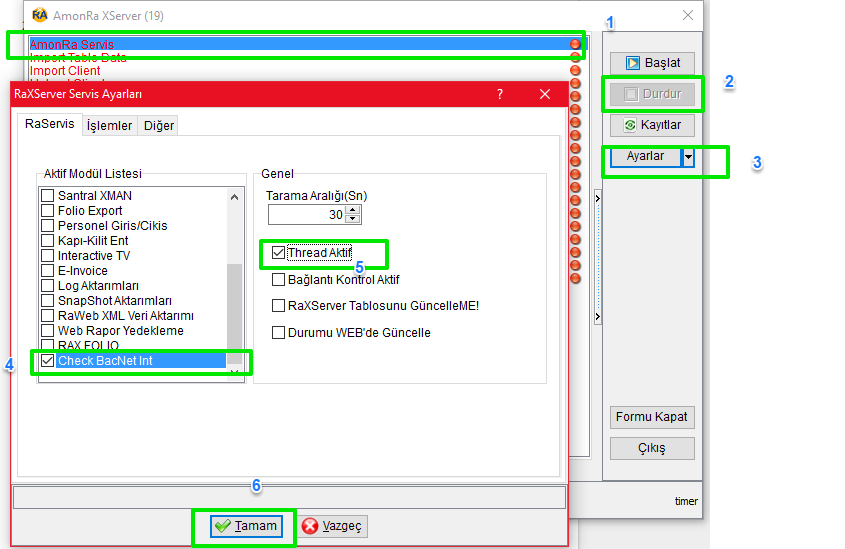Enable the Interactive TV checkbox
Image resolution: width=845 pixels, height=549 pixels.
(48, 256)
